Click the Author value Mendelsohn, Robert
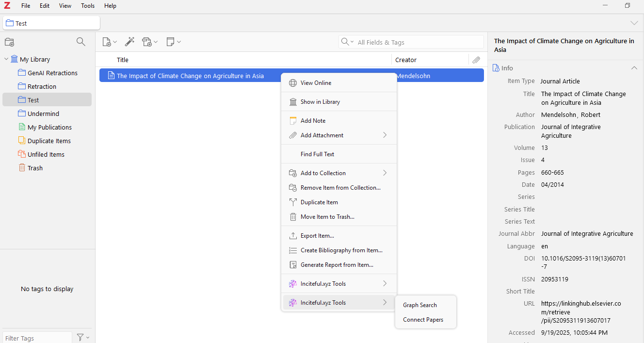This screenshot has height=343, width=644. pos(571,115)
